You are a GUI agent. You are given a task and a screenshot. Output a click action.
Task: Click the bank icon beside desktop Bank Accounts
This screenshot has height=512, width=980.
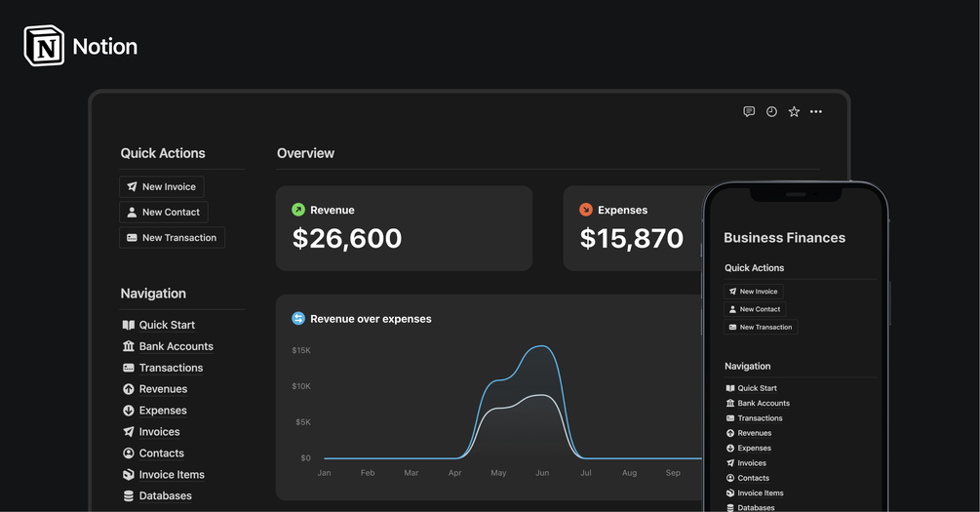coord(128,345)
